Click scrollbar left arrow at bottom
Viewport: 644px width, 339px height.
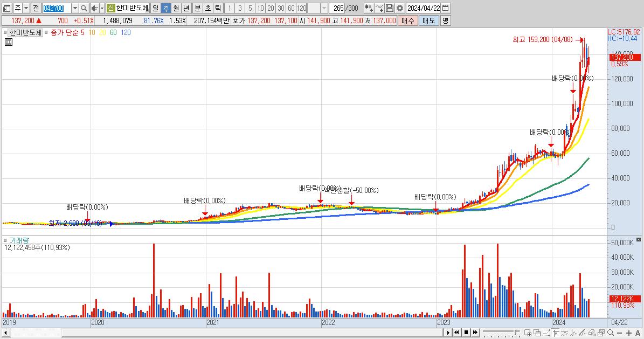point(6,333)
